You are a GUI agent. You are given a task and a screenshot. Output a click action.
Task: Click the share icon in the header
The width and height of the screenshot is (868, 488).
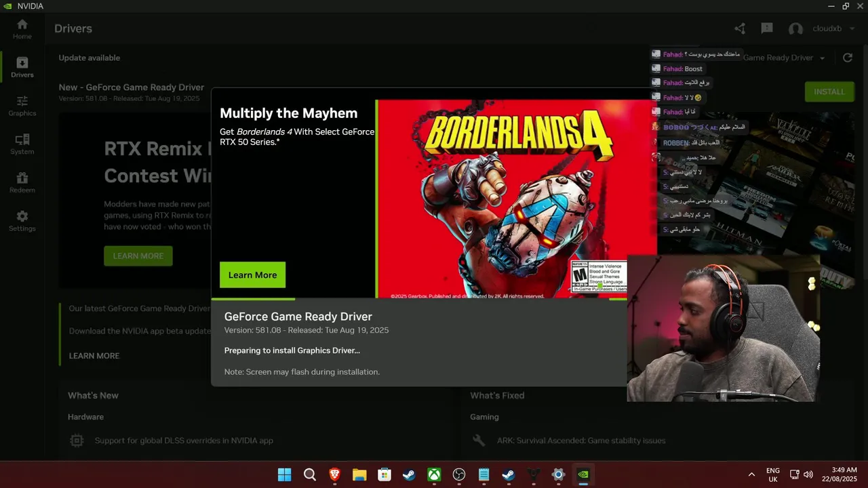tap(740, 28)
